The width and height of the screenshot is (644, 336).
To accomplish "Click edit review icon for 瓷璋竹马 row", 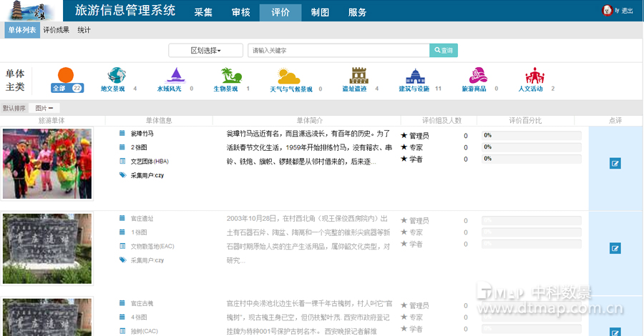I will (x=615, y=164).
